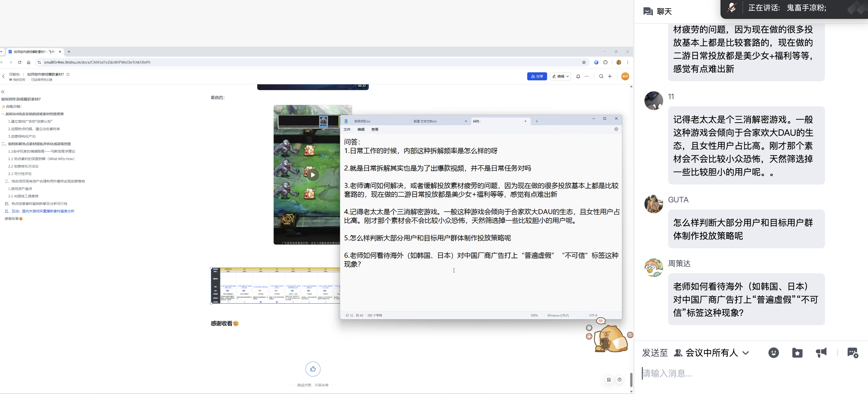Play the 案例四 video
The width and height of the screenshot is (868, 394).
point(313,175)
